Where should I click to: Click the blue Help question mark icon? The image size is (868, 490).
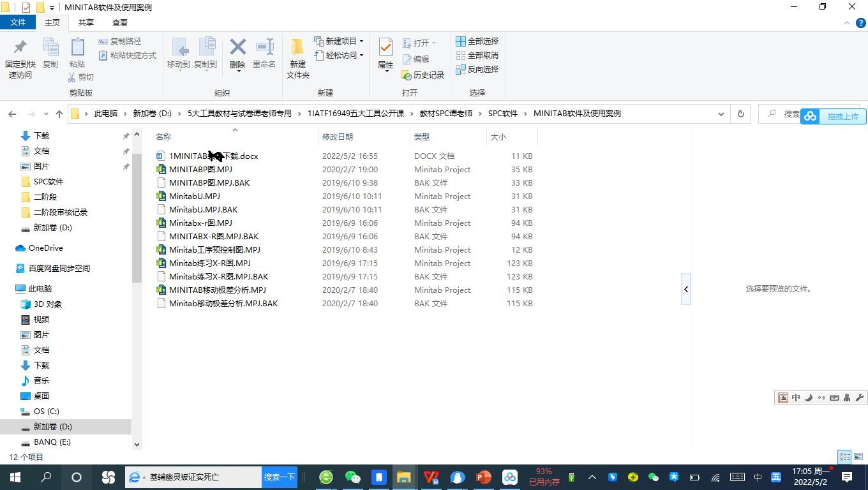point(860,23)
